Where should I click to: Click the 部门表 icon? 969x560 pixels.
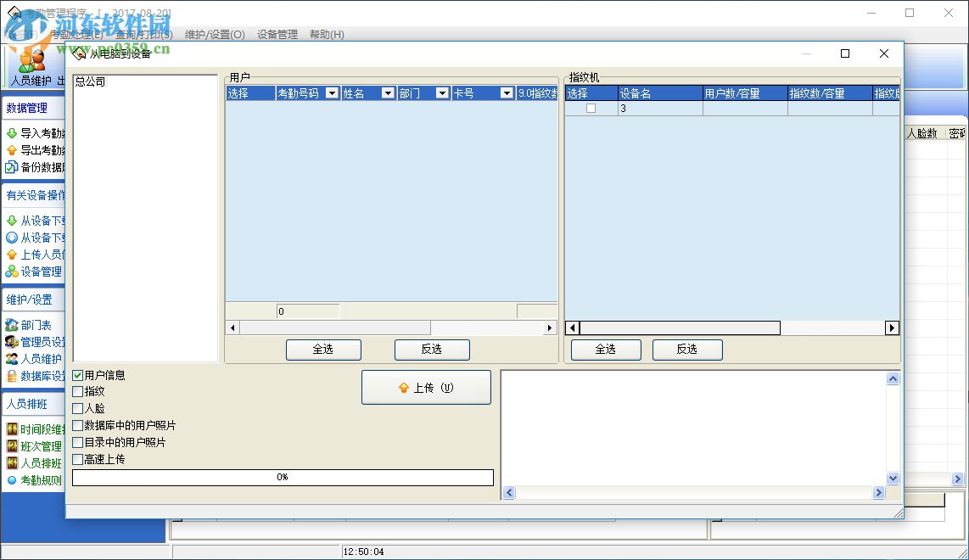pyautogui.click(x=12, y=324)
